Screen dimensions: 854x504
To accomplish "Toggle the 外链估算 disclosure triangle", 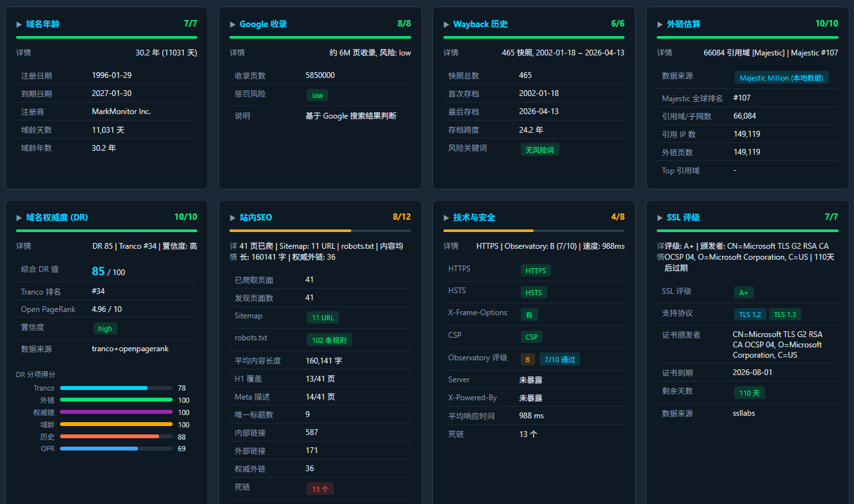I will (660, 24).
